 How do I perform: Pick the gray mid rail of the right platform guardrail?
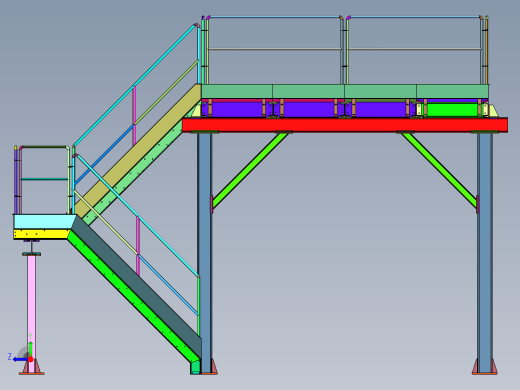(x=415, y=49)
